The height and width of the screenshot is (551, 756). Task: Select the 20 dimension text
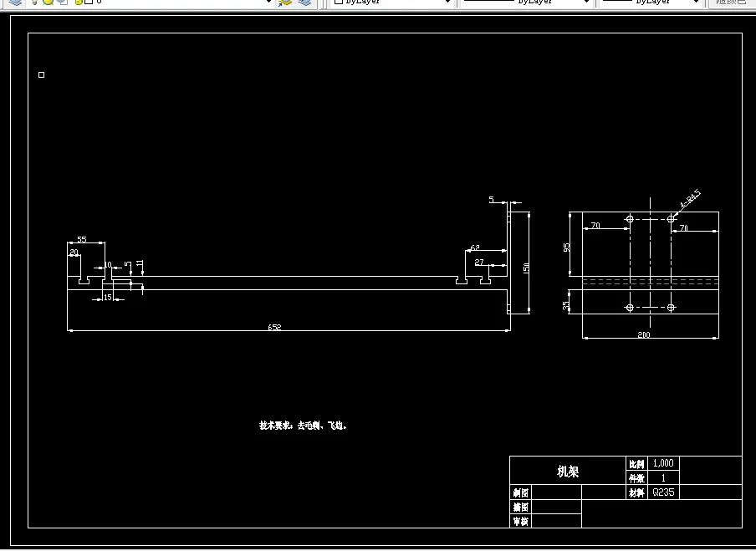tap(74, 252)
